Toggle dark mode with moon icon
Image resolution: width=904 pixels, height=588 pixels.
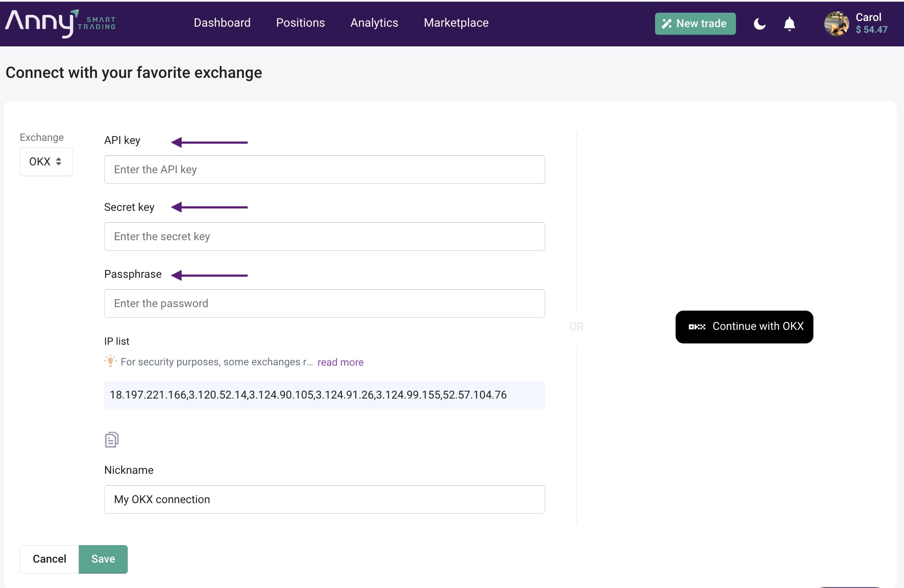pyautogui.click(x=760, y=24)
